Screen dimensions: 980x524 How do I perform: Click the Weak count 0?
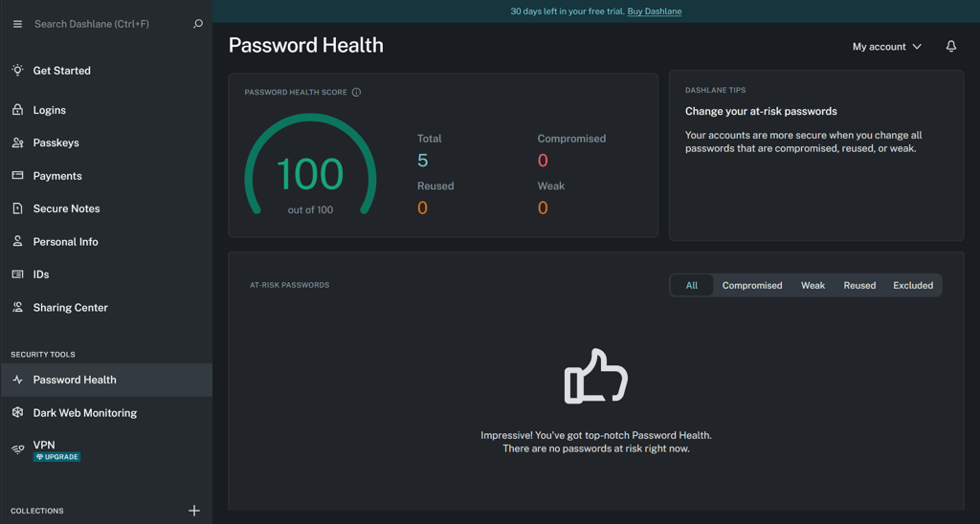coord(543,208)
